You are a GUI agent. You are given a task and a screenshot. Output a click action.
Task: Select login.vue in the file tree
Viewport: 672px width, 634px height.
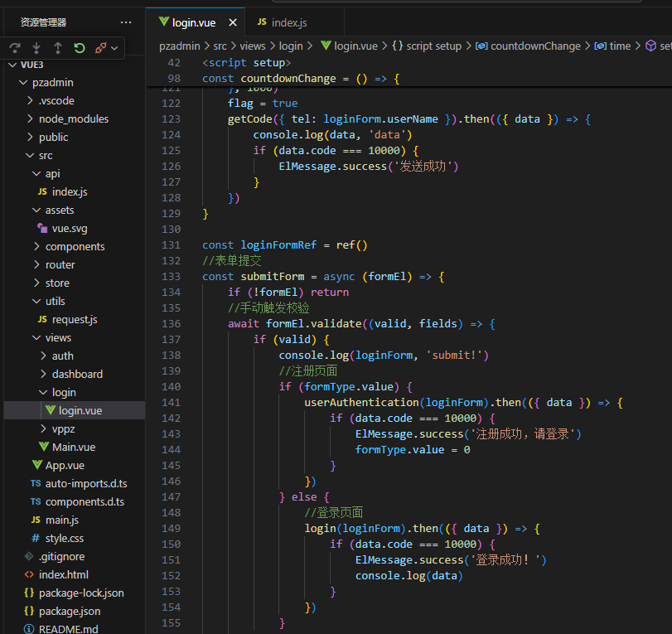click(x=75, y=410)
